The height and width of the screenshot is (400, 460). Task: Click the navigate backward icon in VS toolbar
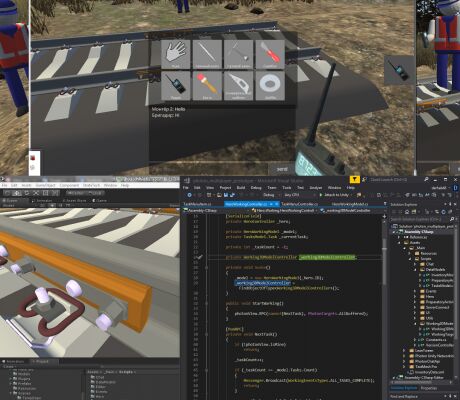point(190,195)
